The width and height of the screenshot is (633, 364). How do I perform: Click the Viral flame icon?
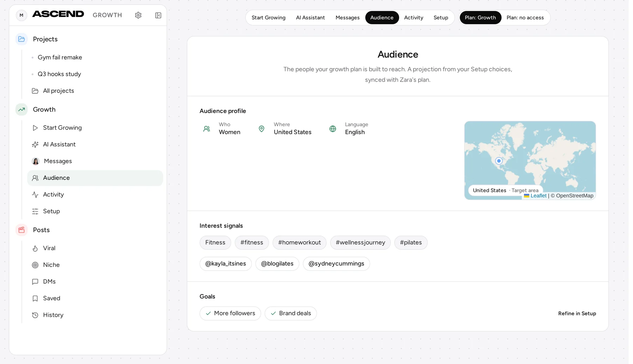click(x=35, y=248)
